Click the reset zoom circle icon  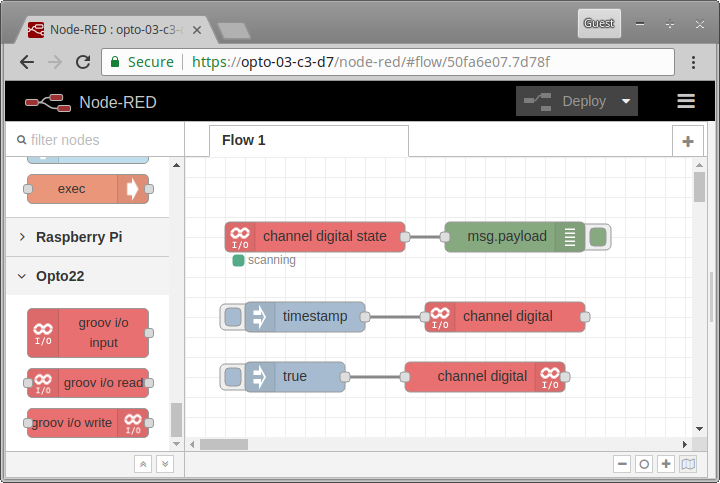pos(644,464)
